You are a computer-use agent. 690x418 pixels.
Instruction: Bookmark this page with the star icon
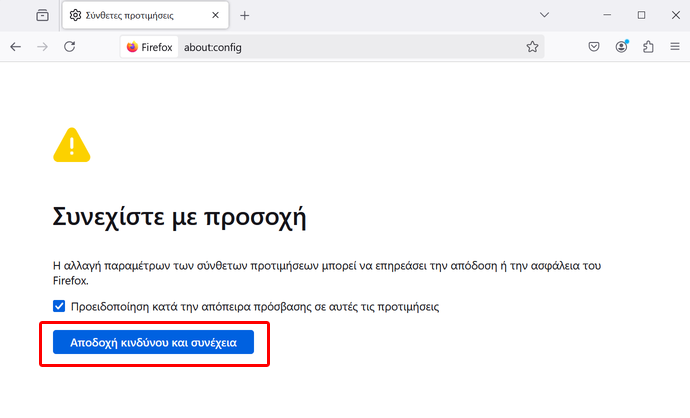tap(532, 47)
